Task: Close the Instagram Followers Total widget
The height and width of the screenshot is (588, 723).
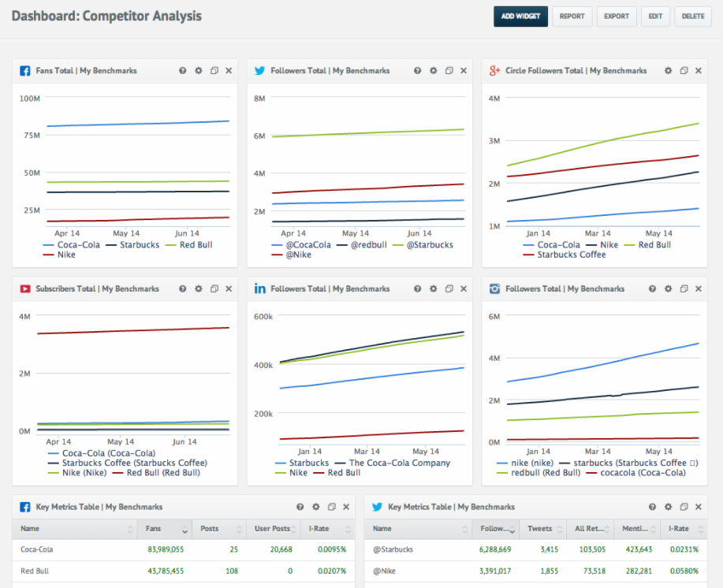Action: (x=699, y=288)
